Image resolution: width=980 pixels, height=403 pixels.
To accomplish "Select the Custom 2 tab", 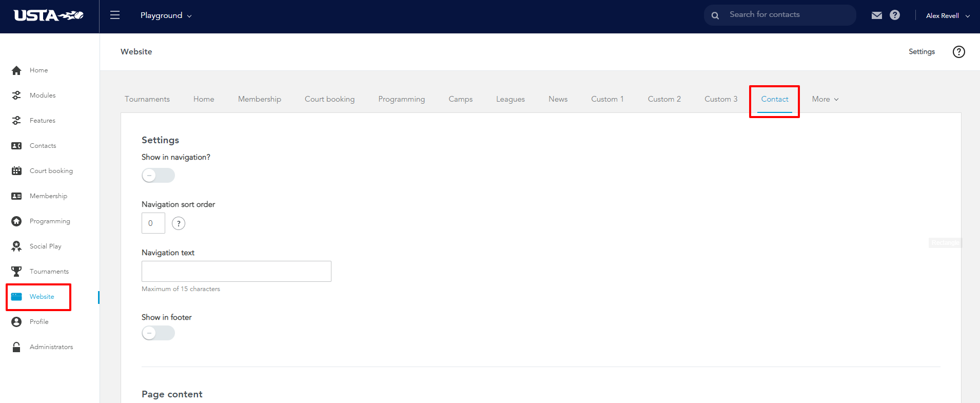I will point(664,99).
